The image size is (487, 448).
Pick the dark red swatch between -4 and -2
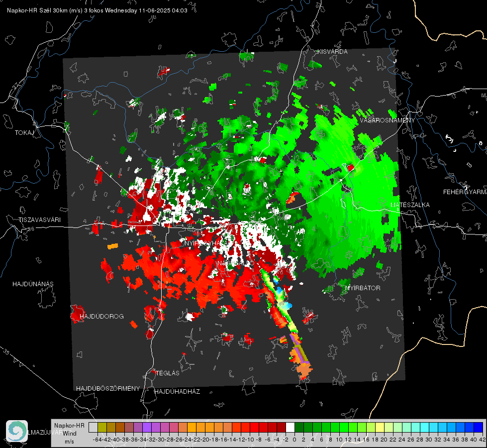[x=282, y=427]
